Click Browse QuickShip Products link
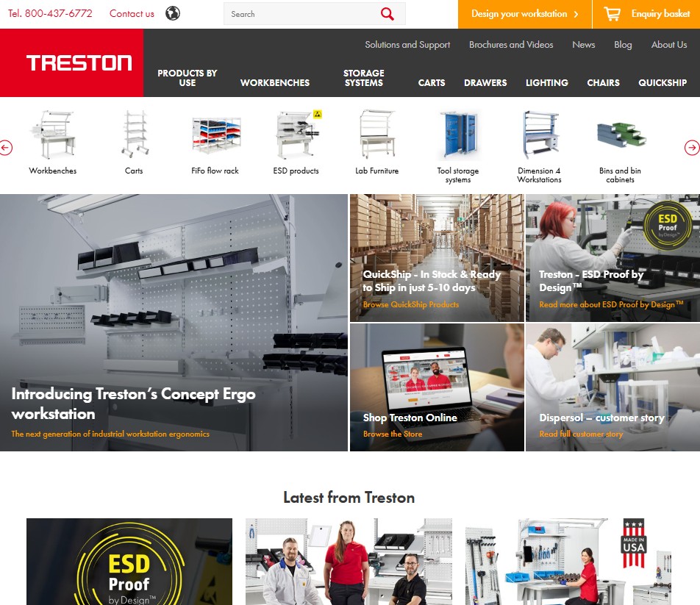 pos(411,304)
